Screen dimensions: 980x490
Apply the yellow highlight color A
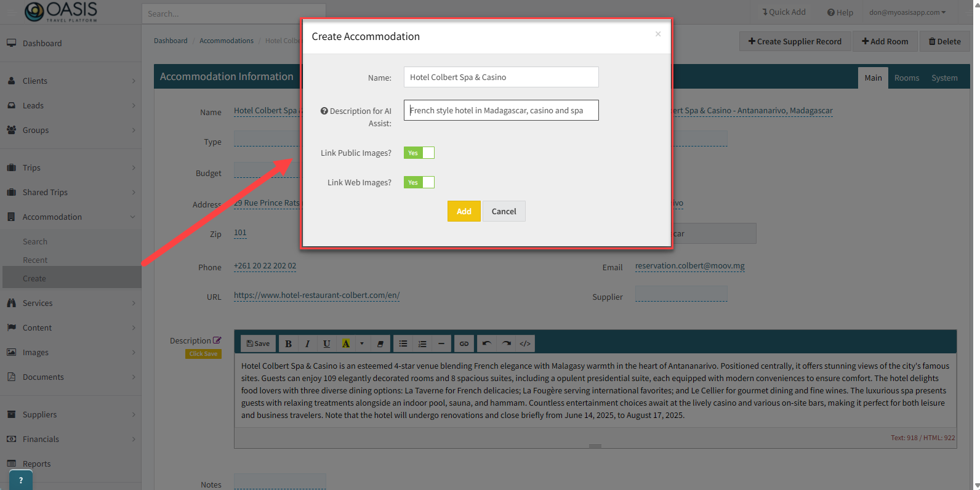click(x=345, y=343)
